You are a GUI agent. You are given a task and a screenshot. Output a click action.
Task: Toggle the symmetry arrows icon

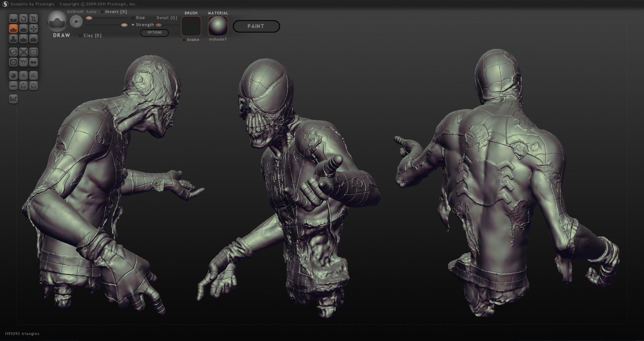click(33, 62)
